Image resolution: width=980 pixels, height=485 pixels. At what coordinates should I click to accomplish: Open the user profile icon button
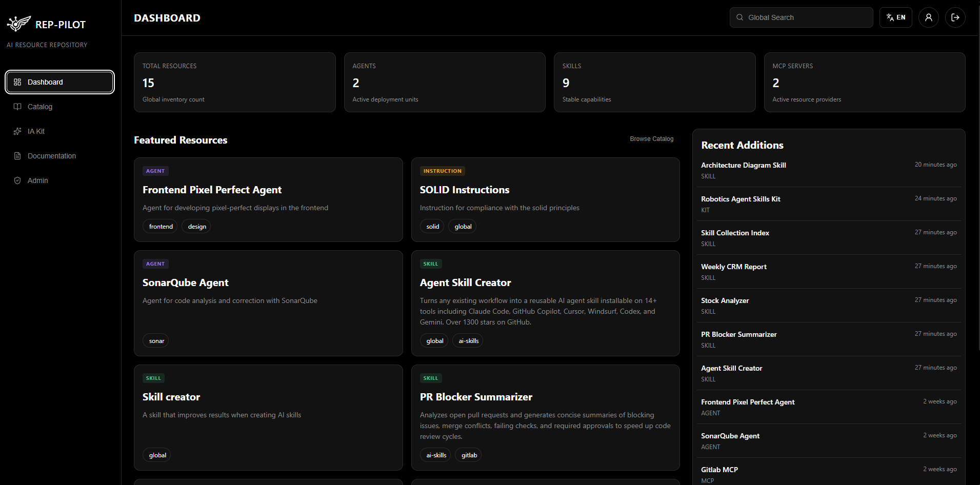tap(928, 17)
